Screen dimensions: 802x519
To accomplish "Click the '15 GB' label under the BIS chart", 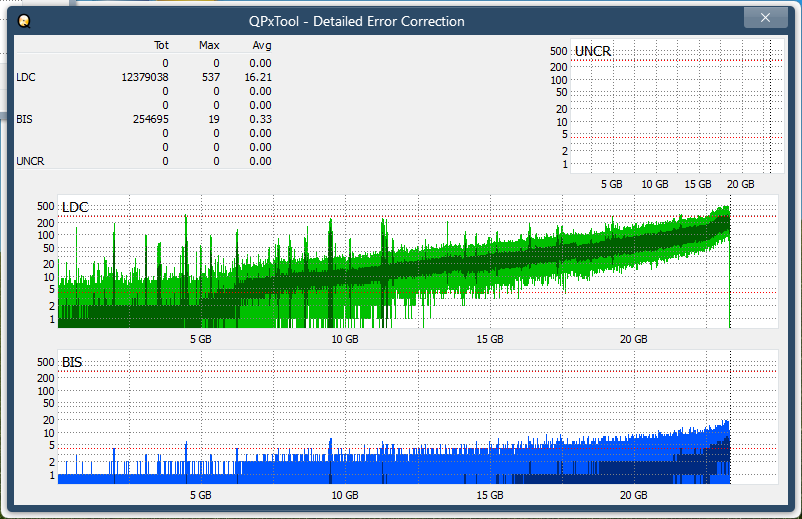I will coord(490,495).
